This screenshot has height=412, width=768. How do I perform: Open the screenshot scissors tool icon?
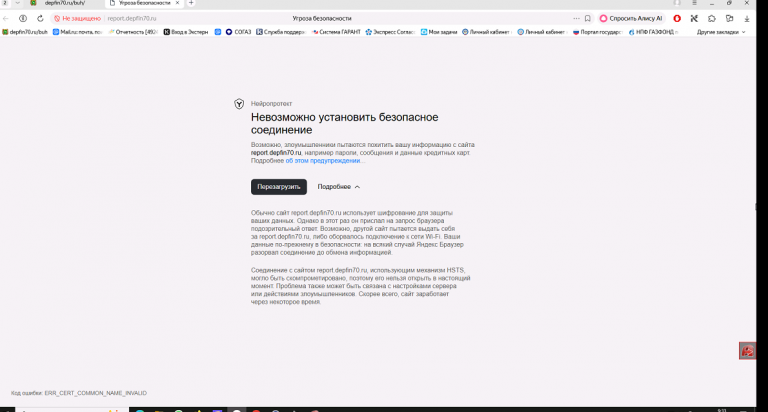coord(694,19)
